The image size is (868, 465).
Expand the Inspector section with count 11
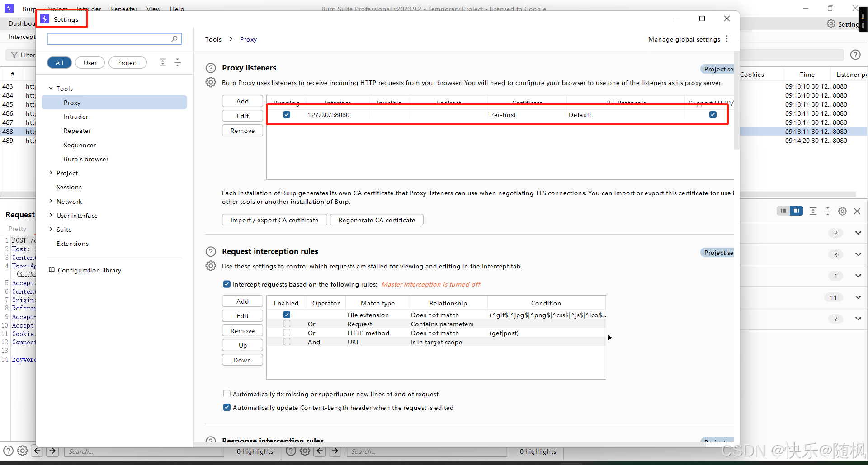coord(858,297)
